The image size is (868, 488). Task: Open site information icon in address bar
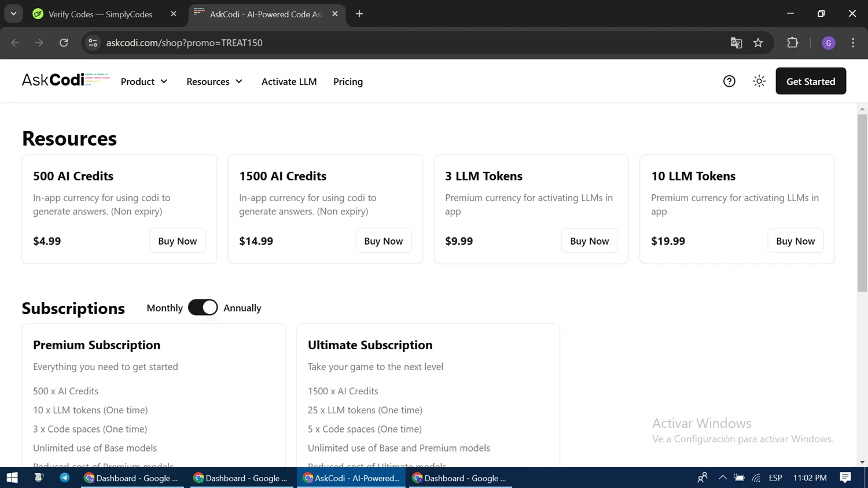pos(93,43)
